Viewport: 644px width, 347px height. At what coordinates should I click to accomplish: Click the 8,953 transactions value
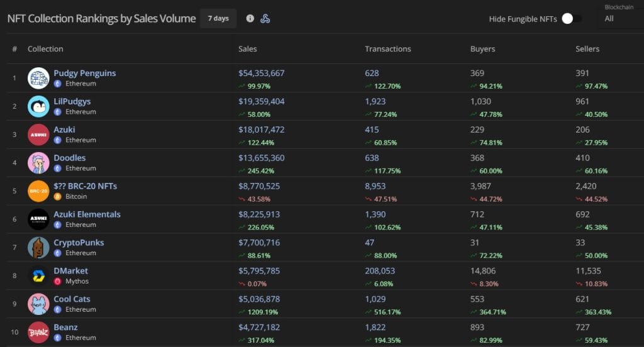tap(375, 186)
